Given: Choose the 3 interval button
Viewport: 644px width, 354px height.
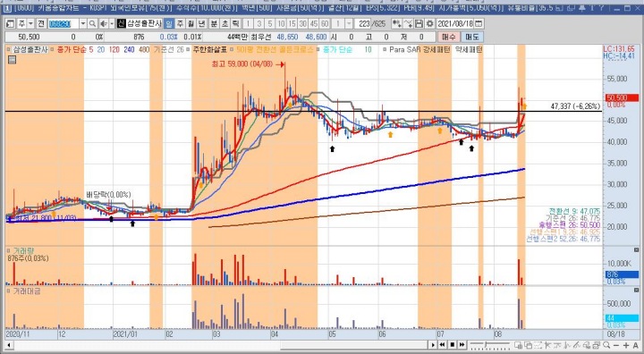Looking at the screenshot, I should pyautogui.click(x=258, y=24).
